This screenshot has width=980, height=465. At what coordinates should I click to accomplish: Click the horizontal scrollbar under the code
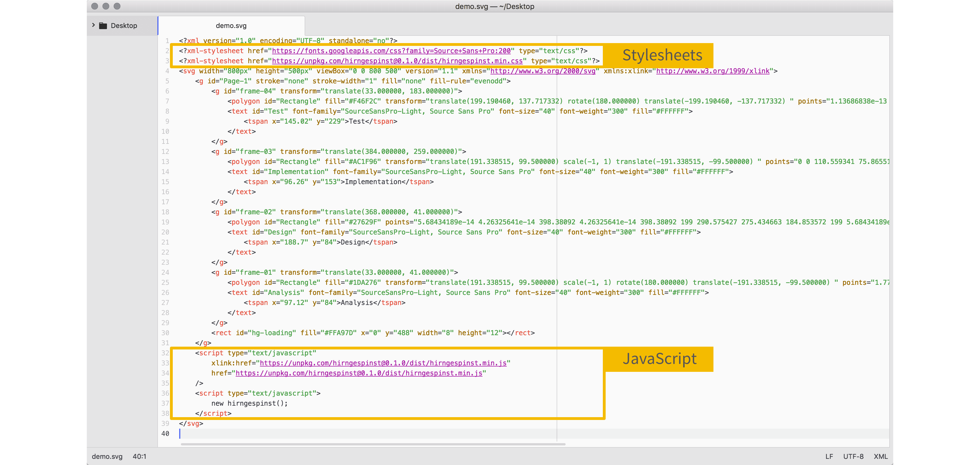(x=373, y=444)
